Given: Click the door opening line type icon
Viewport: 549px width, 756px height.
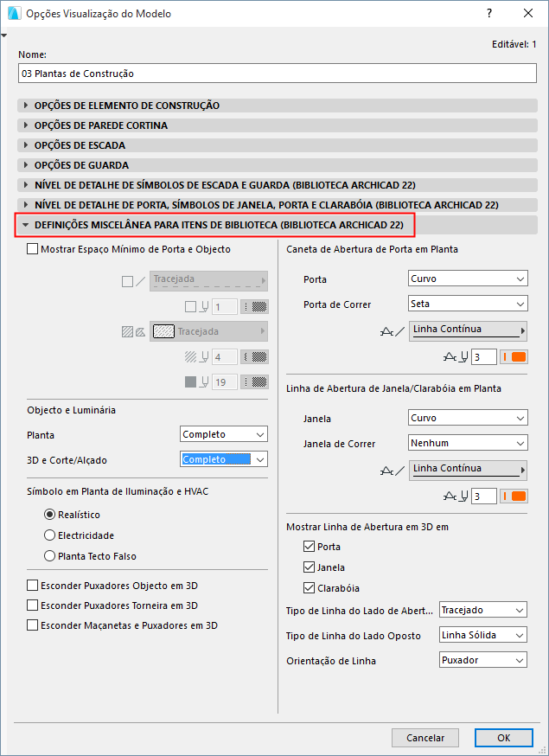Looking at the screenshot, I should [x=393, y=331].
